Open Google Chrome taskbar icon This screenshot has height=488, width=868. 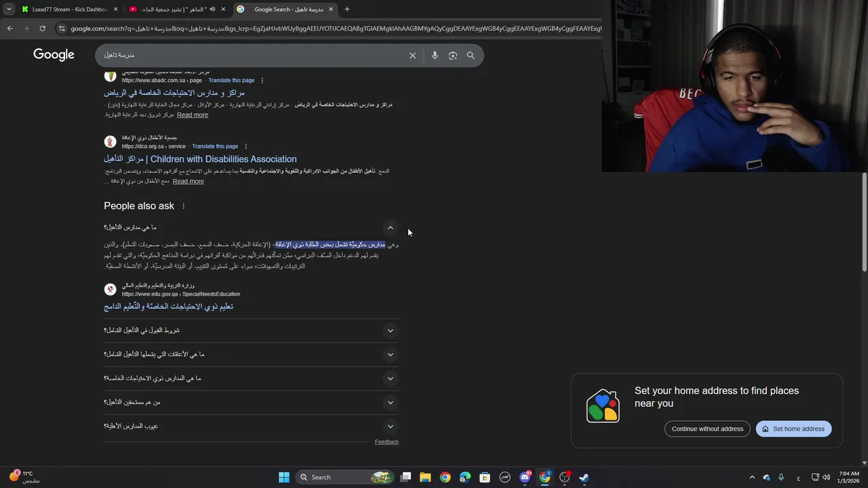445,477
